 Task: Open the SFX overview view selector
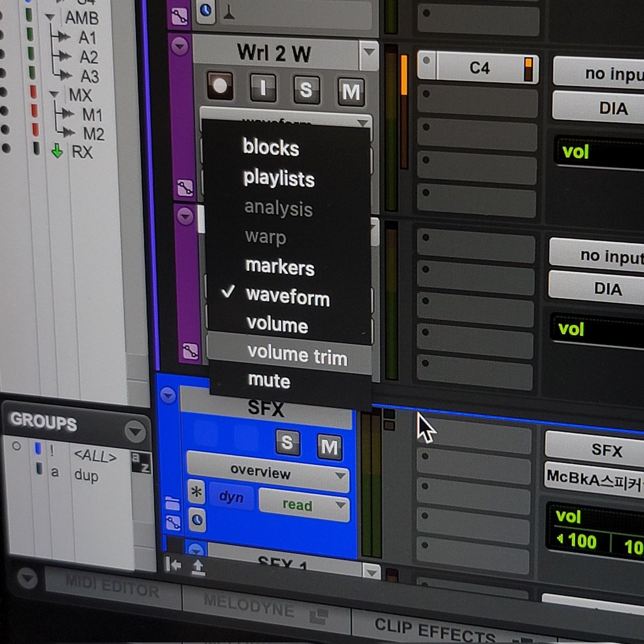tap(268, 473)
